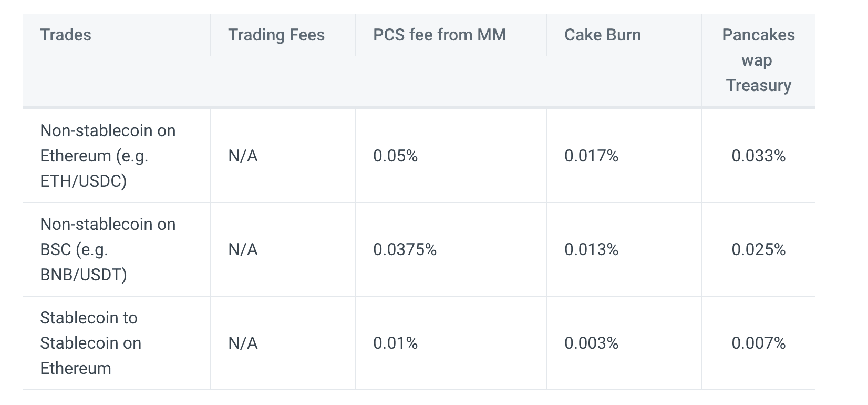Click the PCS fee from MM header
The image size is (868, 405).
click(x=439, y=35)
